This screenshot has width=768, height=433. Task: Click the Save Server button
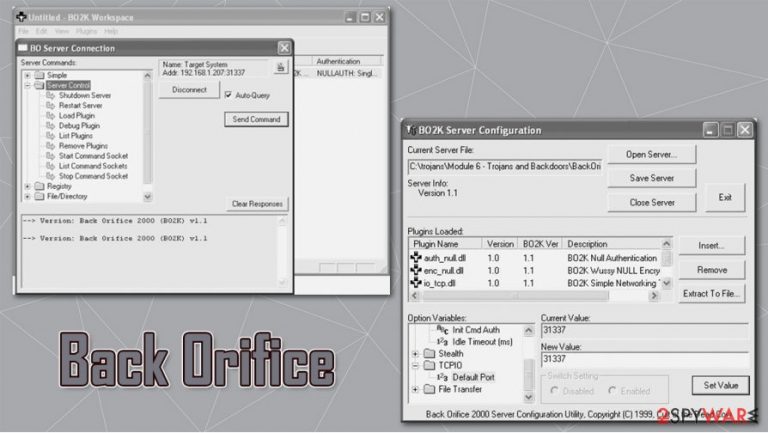pyautogui.click(x=652, y=178)
